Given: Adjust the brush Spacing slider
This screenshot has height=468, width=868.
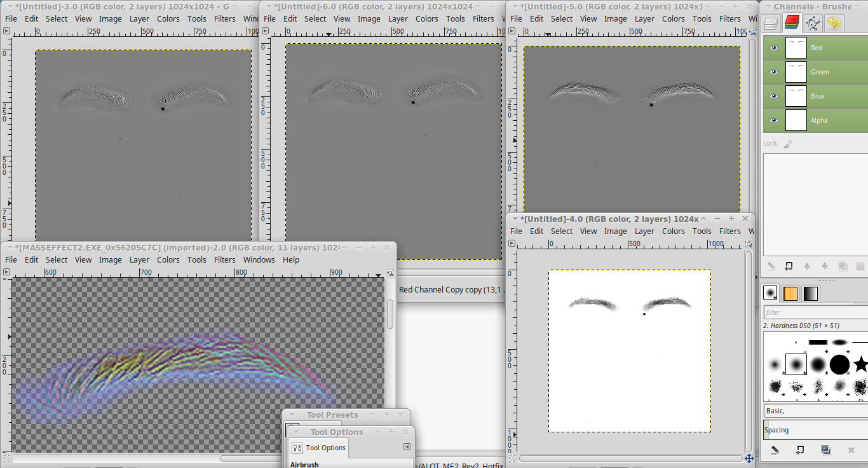Looking at the screenshot, I should click(815, 430).
